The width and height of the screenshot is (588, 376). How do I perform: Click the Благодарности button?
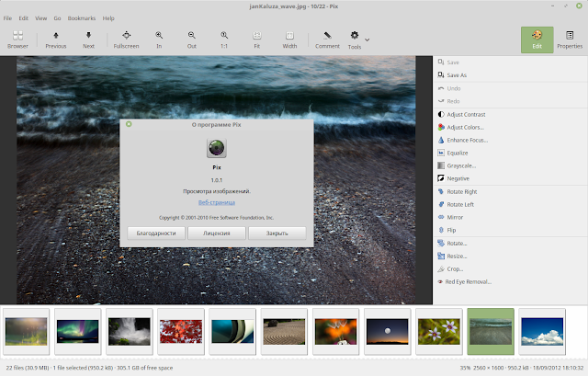click(x=156, y=233)
